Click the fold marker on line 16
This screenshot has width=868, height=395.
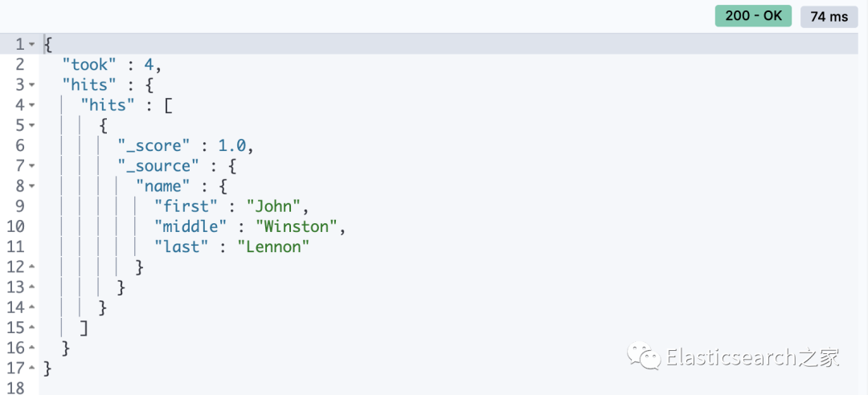pos(31,348)
